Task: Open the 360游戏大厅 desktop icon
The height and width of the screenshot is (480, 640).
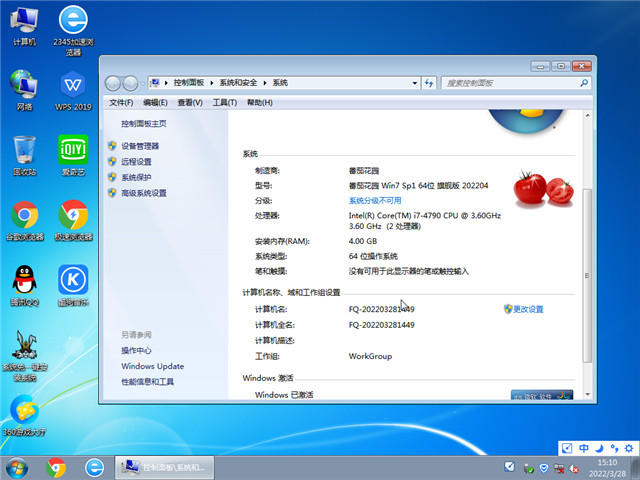Action: [24, 416]
